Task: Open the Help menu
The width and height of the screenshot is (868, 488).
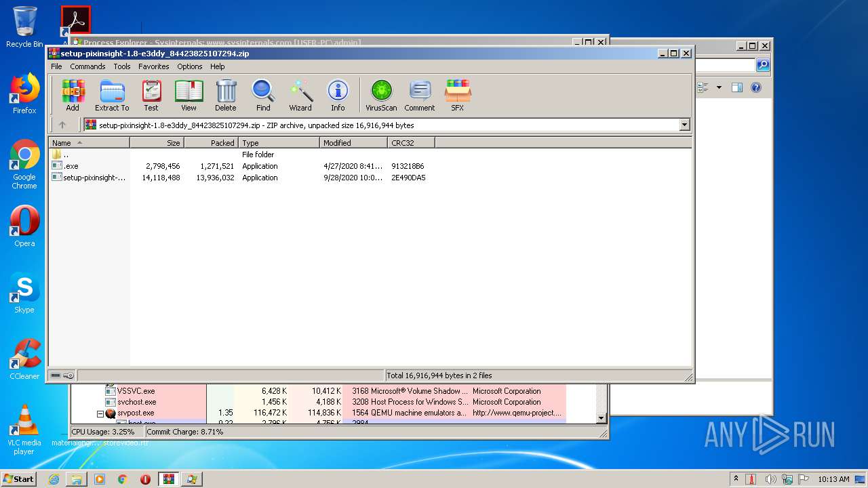Action: click(218, 66)
